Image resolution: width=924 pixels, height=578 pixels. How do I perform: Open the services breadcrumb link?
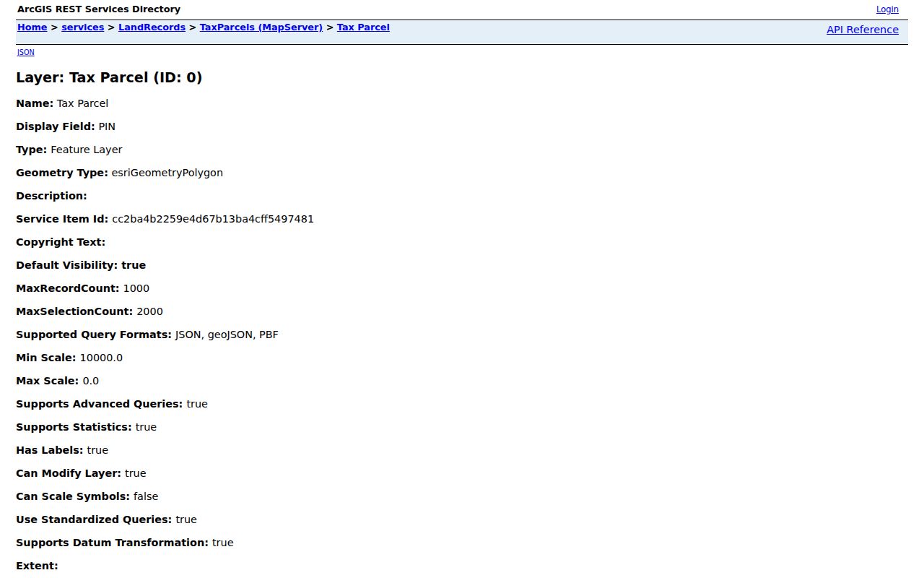click(x=83, y=27)
